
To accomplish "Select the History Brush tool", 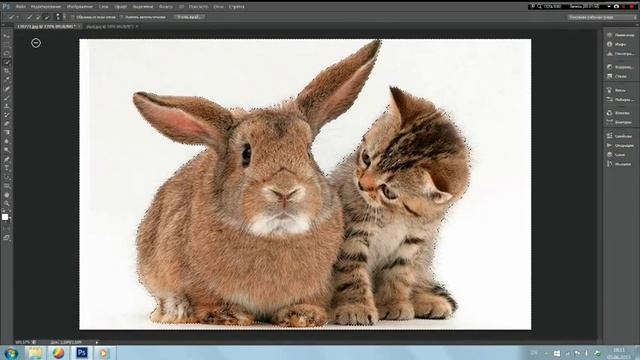I will pyautogui.click(x=7, y=115).
